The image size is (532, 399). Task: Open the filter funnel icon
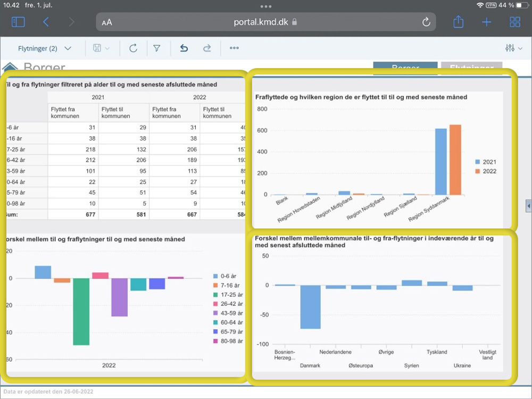coord(157,48)
